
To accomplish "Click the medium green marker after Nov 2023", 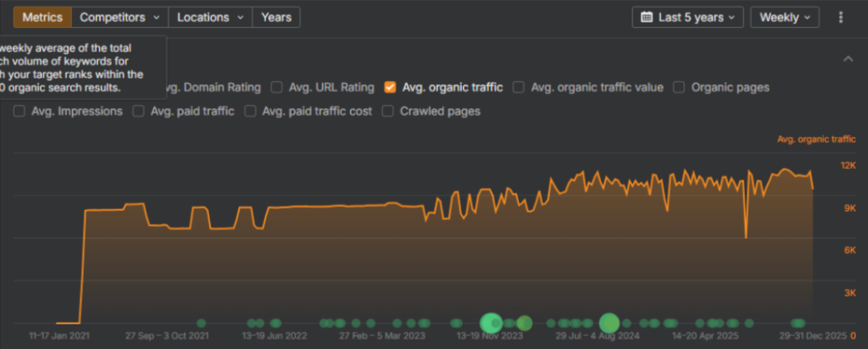I will (x=524, y=323).
